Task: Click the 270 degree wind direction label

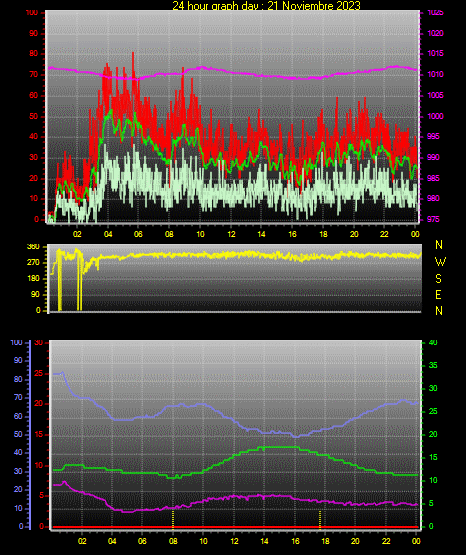Action: pos(33,263)
